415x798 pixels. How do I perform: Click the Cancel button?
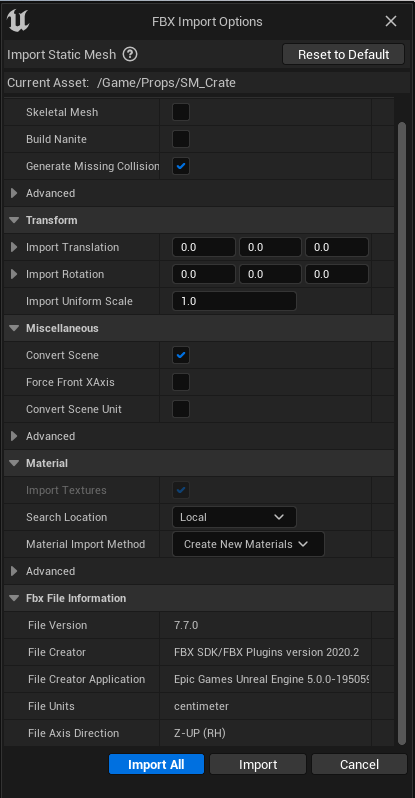coord(359,764)
